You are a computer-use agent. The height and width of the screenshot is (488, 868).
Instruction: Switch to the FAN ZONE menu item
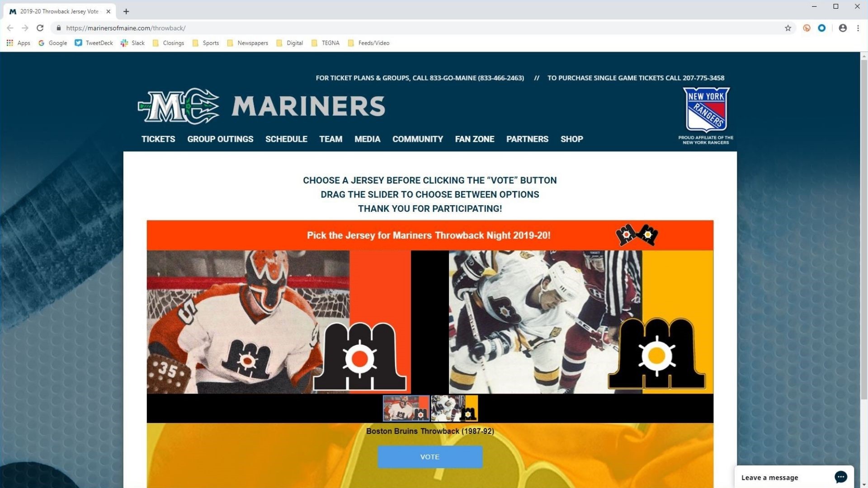coord(475,139)
